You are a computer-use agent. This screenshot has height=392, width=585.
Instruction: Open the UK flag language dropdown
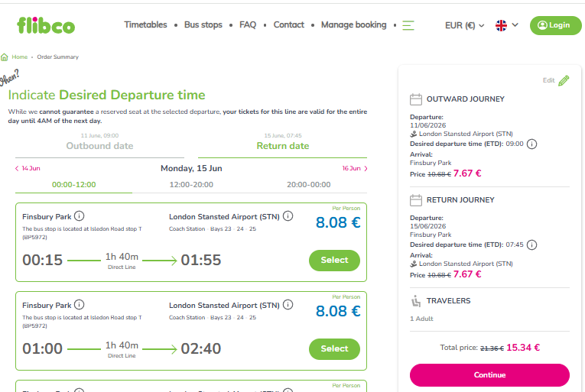tap(507, 25)
